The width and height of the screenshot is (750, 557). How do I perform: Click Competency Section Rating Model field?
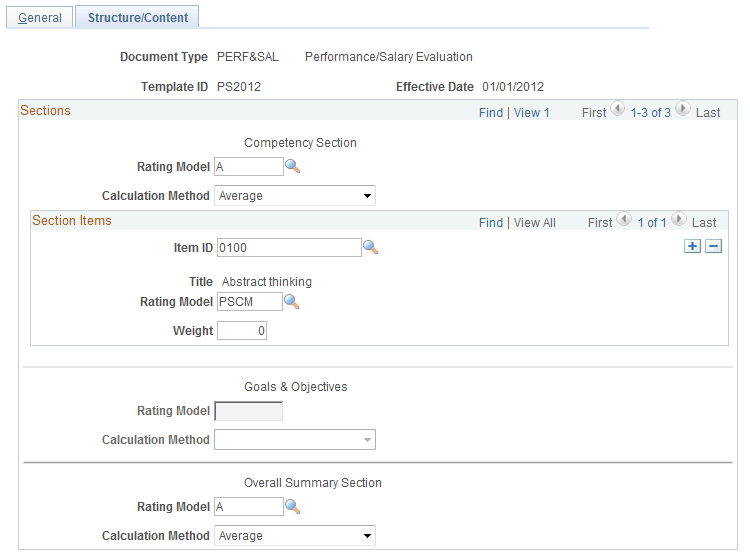tap(249, 166)
